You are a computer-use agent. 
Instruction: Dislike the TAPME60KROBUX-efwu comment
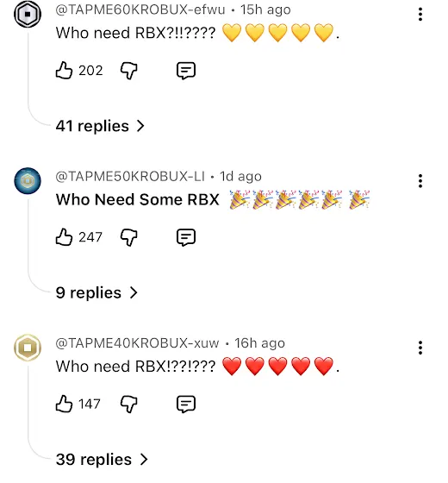pyautogui.click(x=128, y=71)
